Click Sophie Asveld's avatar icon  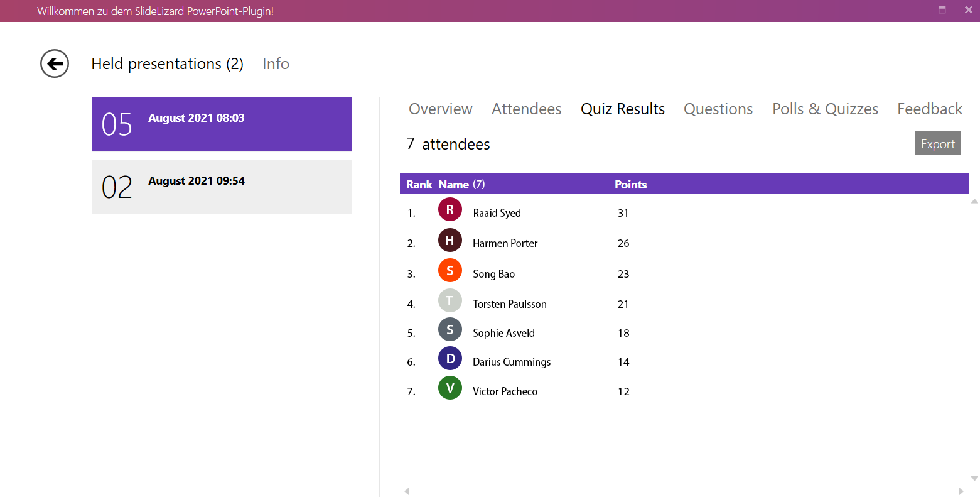(450, 329)
